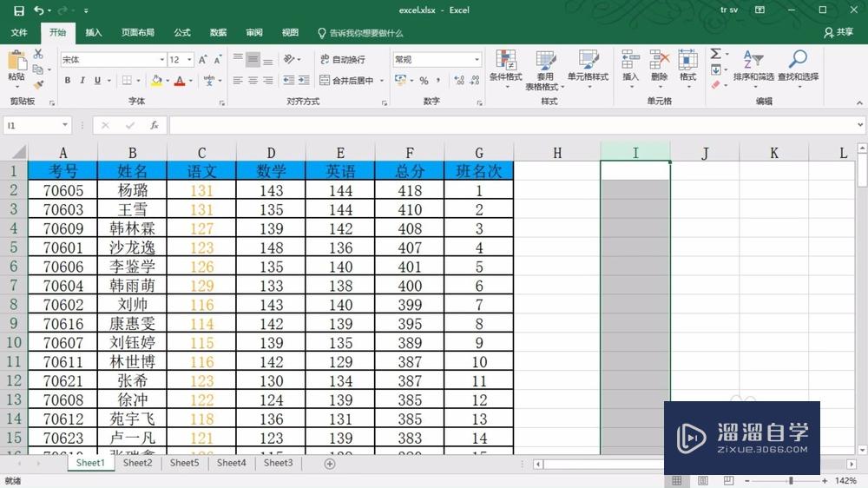Image resolution: width=868 pixels, height=488 pixels.
Task: Decrease font size with small A icon
Action: pos(218,60)
